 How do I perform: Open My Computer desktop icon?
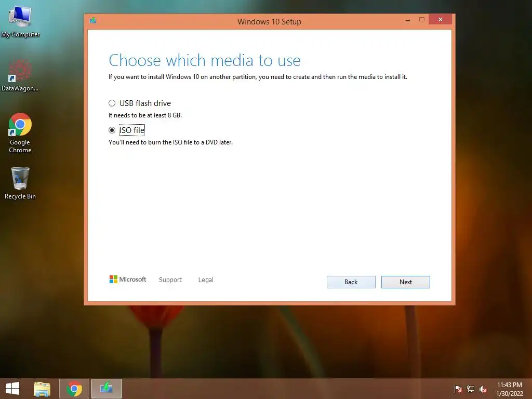click(x=20, y=21)
